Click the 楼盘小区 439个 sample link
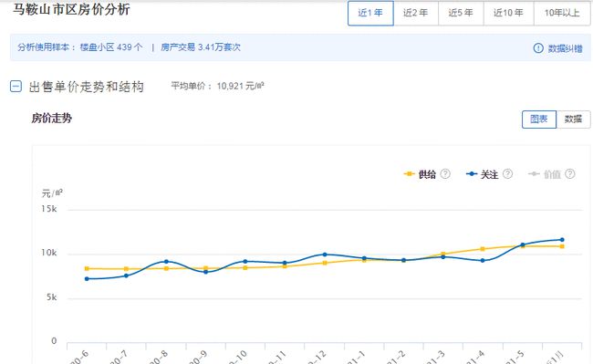 click(111, 47)
